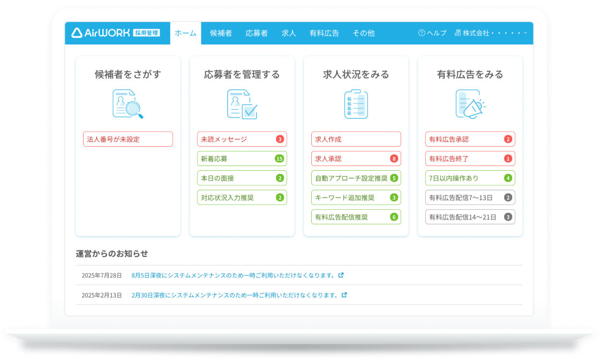The height and width of the screenshot is (364, 600).
Task: Open the 有料広告 navigation tab
Action: (x=324, y=33)
